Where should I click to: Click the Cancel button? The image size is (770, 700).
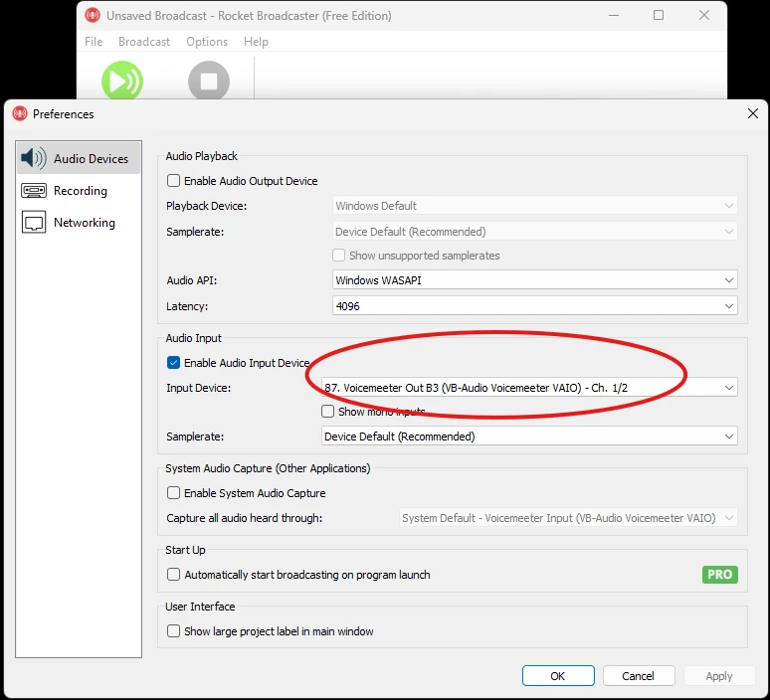(x=639, y=675)
